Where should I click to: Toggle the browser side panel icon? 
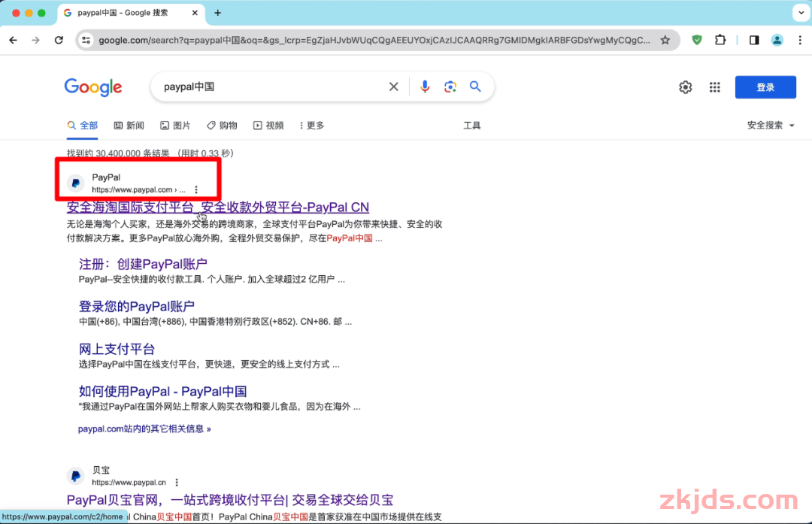(x=754, y=40)
